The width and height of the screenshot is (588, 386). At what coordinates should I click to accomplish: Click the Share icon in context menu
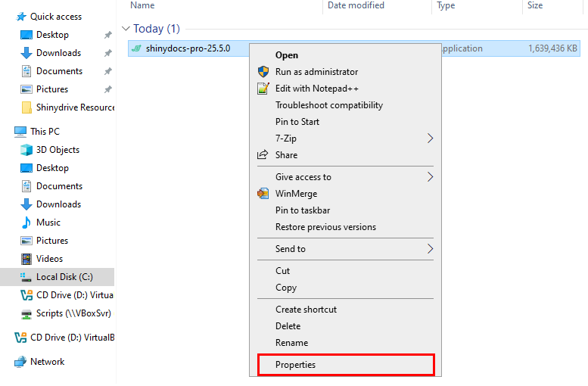coord(263,155)
